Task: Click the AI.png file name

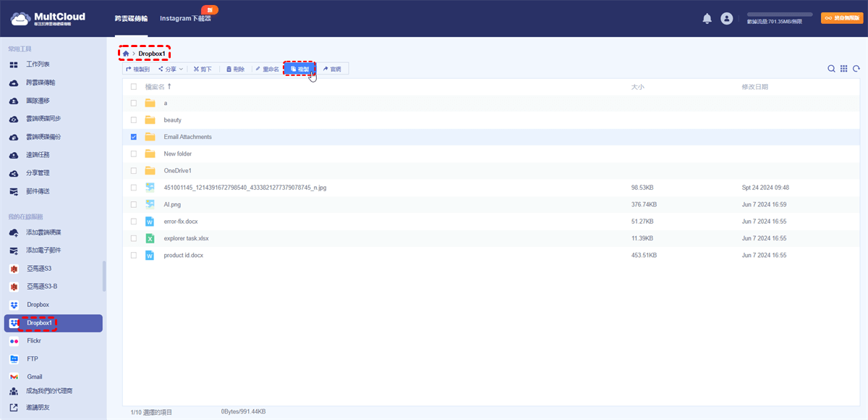Action: [x=172, y=204]
